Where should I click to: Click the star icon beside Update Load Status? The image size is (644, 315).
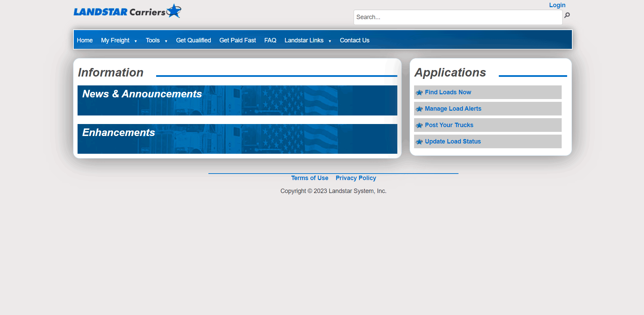coord(419,142)
